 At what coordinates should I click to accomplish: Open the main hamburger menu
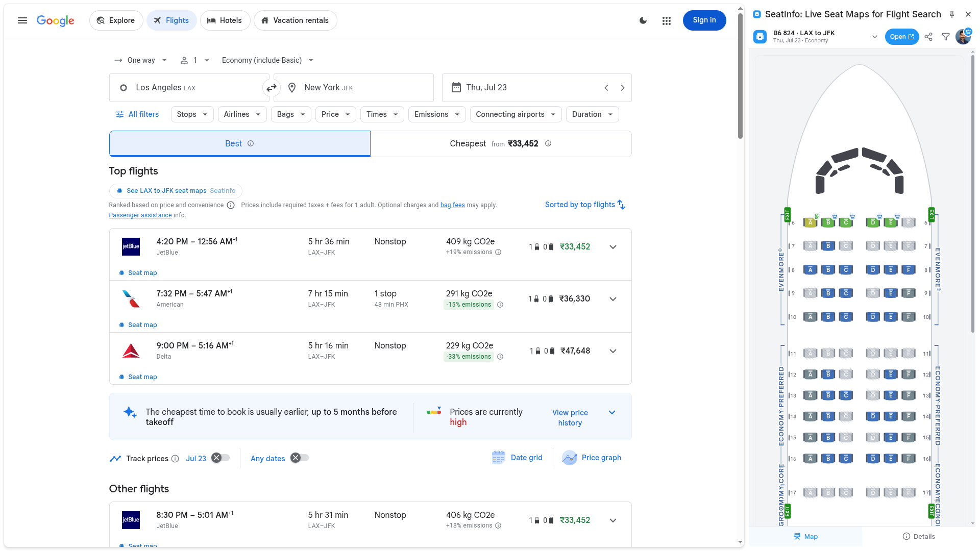[x=22, y=20]
